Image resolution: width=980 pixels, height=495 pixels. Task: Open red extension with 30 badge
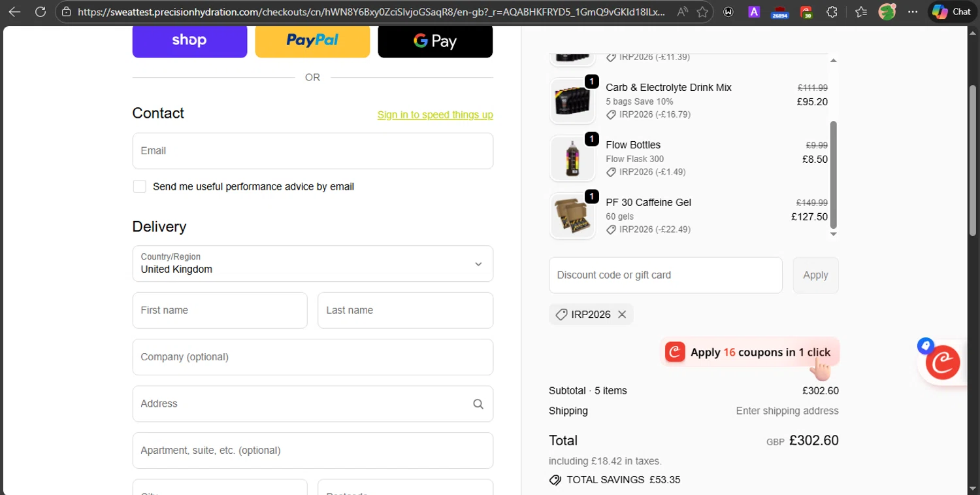point(806,12)
